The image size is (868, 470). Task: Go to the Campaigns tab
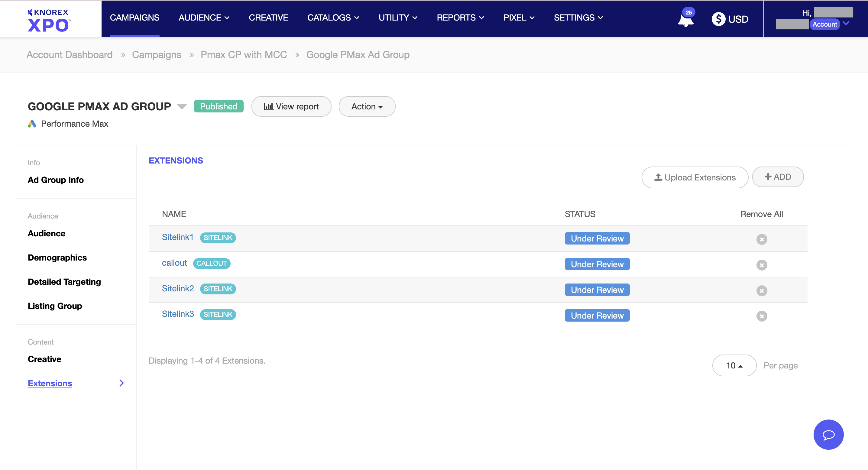click(x=134, y=18)
